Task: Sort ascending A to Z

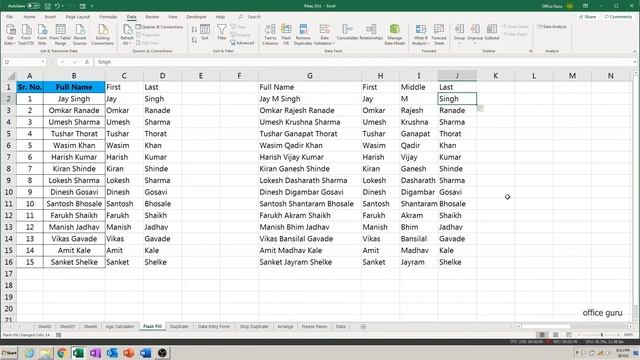Action: [x=194, y=30]
